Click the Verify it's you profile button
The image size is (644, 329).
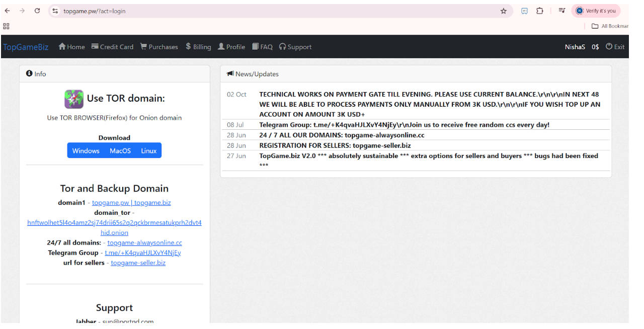596,11
